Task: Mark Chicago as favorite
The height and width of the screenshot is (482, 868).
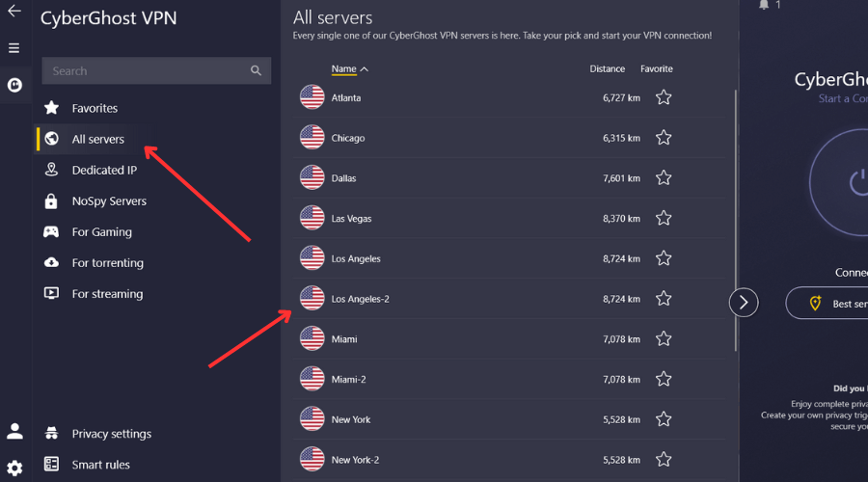Action: tap(664, 137)
